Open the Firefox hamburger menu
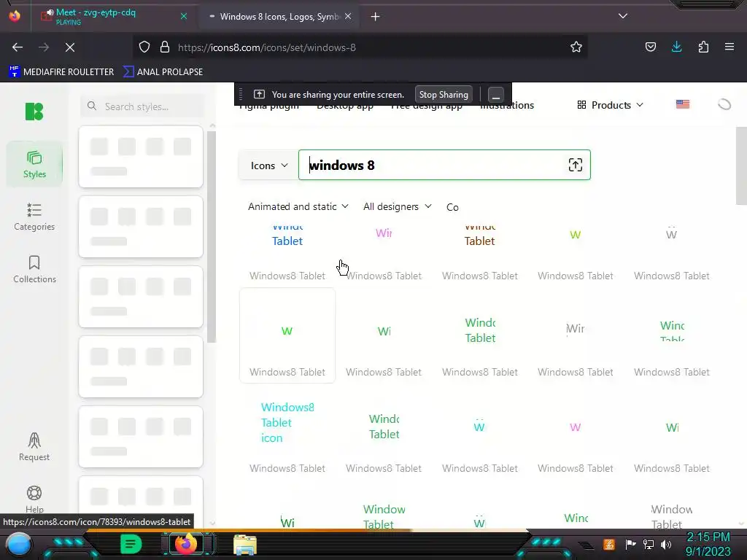 (729, 47)
